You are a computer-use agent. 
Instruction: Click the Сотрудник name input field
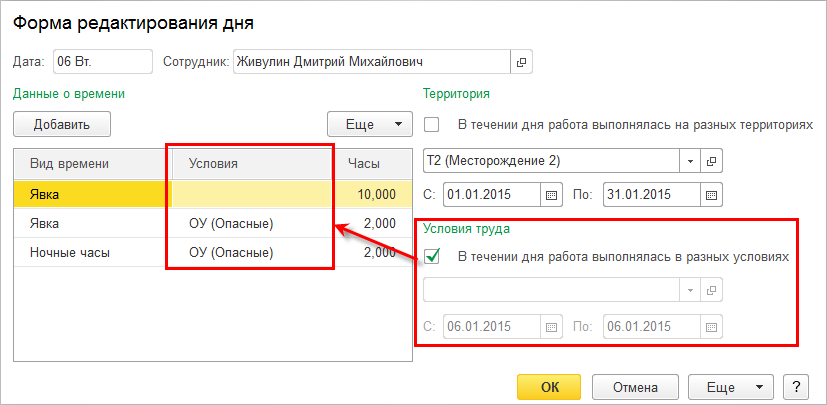pos(371,62)
